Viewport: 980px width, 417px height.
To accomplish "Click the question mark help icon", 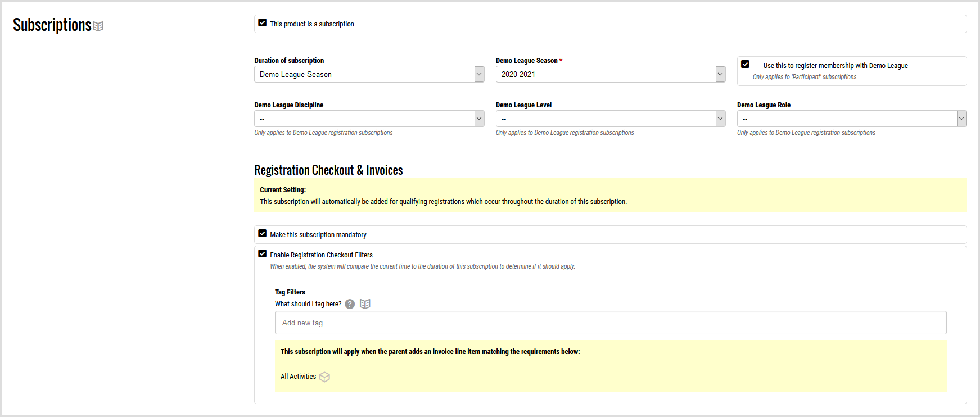I will [x=350, y=304].
